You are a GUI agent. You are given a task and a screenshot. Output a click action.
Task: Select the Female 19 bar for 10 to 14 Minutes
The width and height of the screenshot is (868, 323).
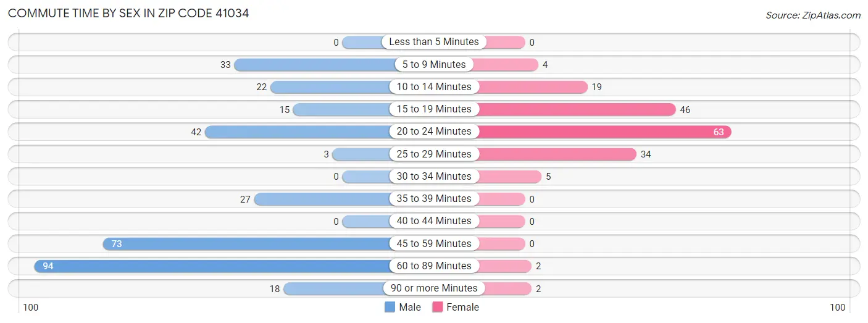[532, 87]
